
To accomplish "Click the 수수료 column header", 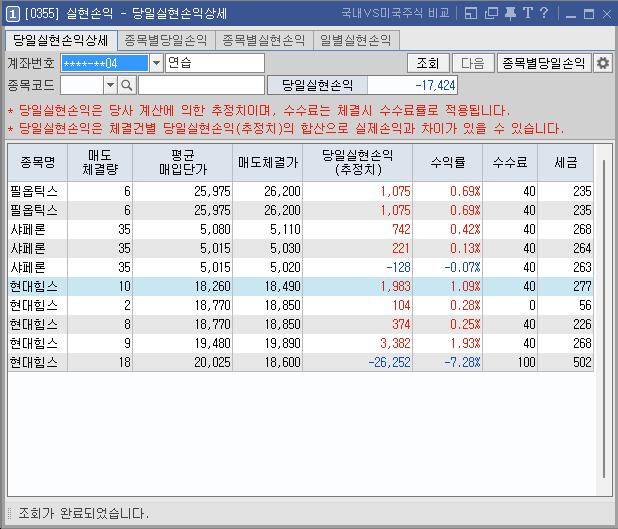I will [x=510, y=162].
